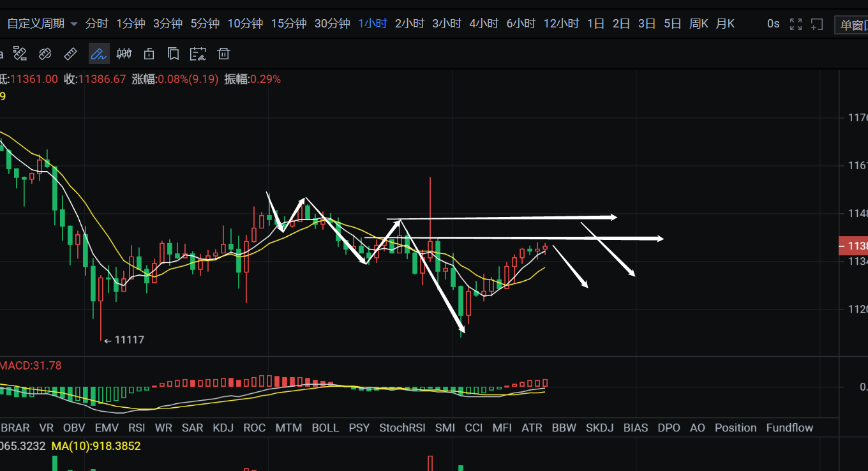Enable the StochRSI indicator

(x=402, y=428)
